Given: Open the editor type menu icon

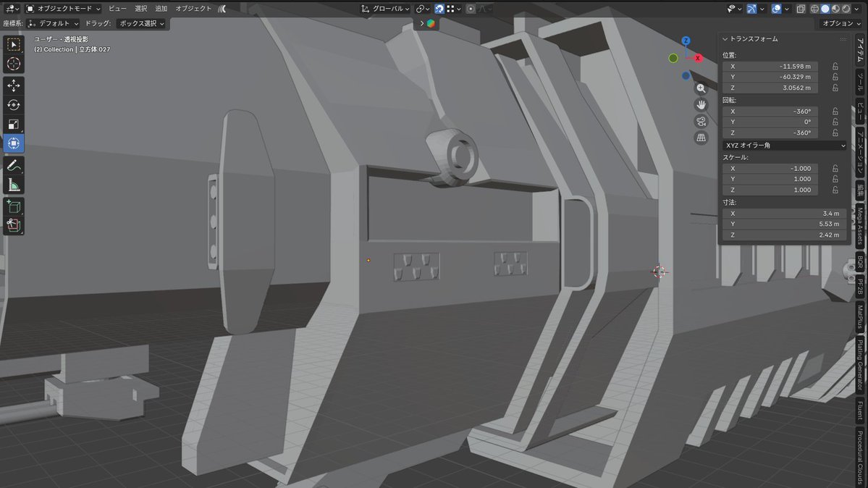Looking at the screenshot, I should 11,8.
